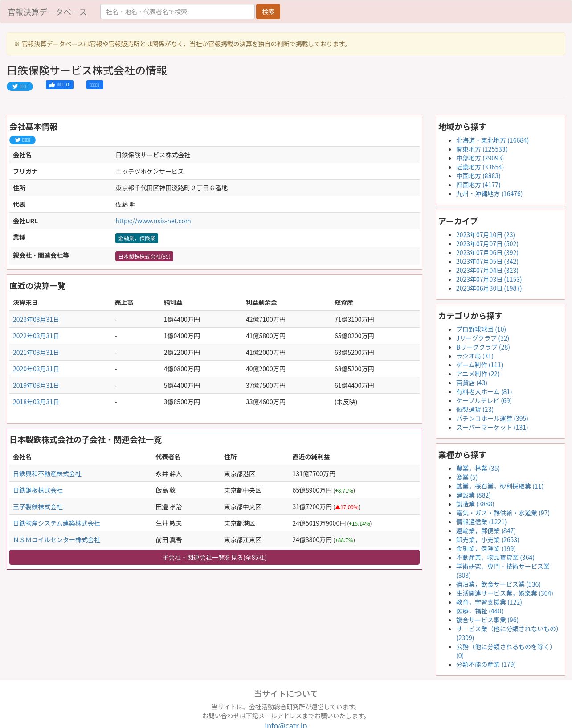
Task: Click the blue Facebook share button
Action: click(x=95, y=85)
